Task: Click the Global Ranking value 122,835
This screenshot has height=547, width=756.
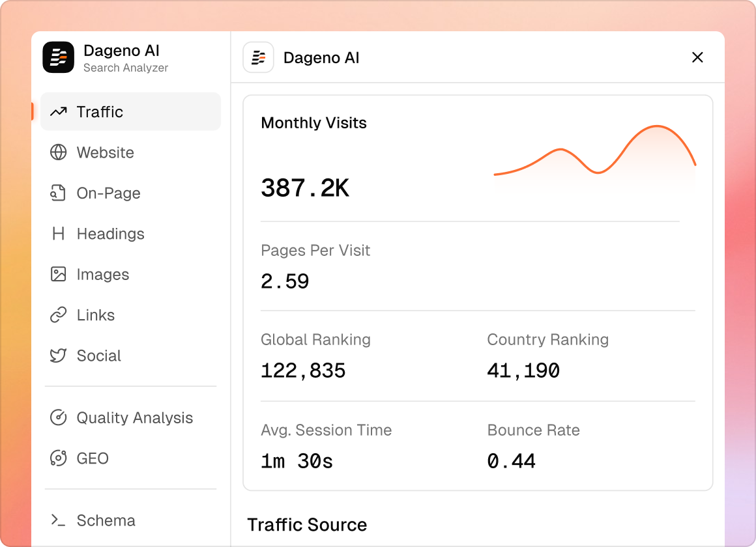Action: coord(303,371)
